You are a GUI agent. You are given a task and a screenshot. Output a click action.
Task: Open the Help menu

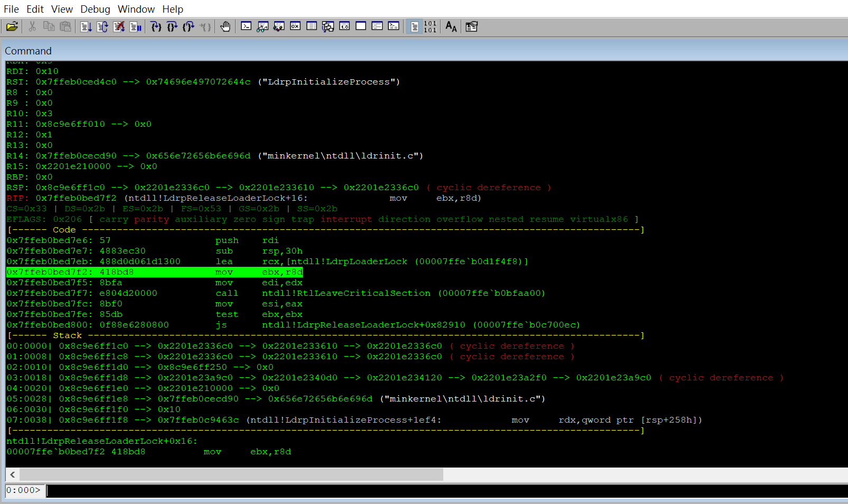tap(173, 9)
